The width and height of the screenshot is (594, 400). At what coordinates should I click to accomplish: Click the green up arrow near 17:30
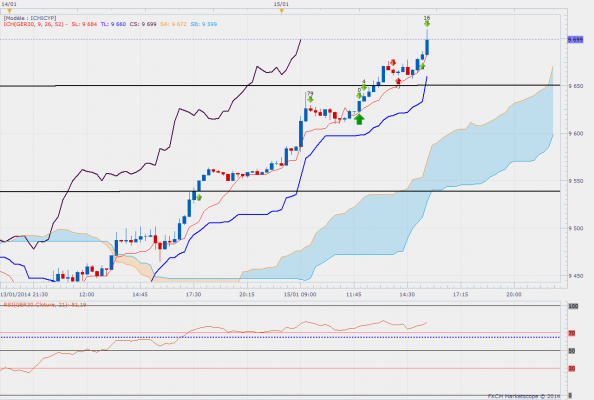pos(199,197)
